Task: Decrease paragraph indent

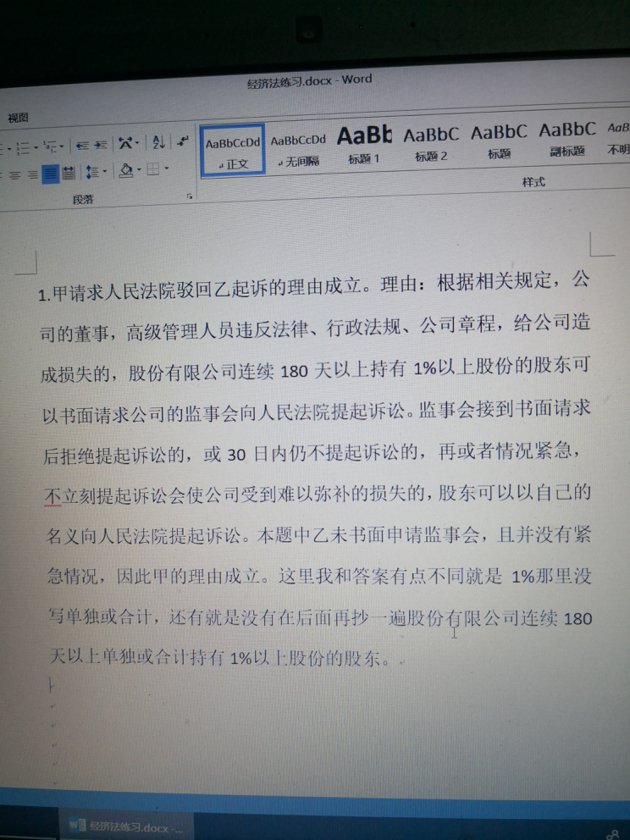Action: [x=82, y=145]
